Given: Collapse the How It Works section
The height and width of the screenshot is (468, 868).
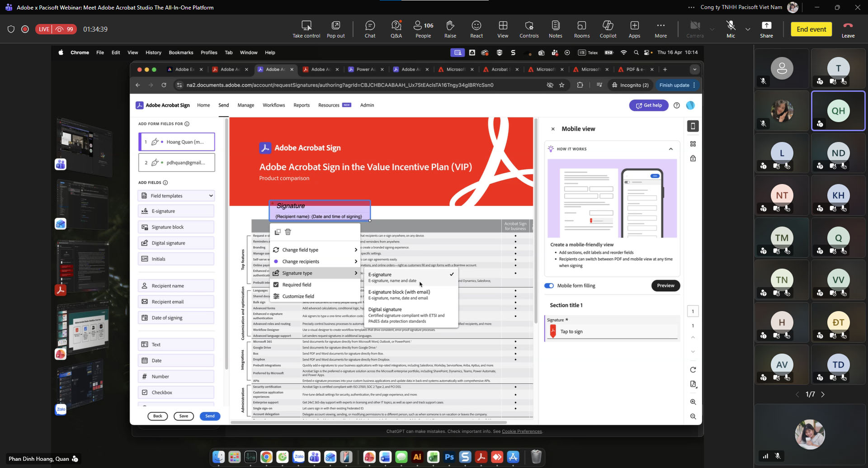Looking at the screenshot, I should [x=671, y=149].
